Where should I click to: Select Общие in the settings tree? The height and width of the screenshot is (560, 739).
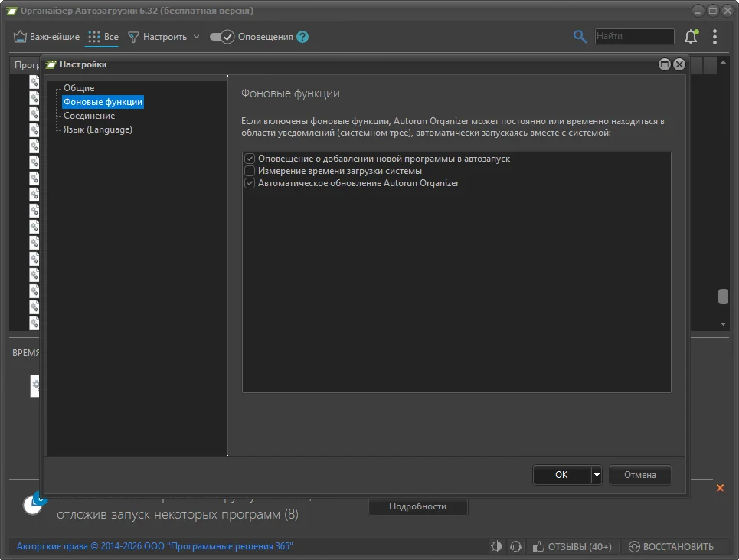(79, 88)
